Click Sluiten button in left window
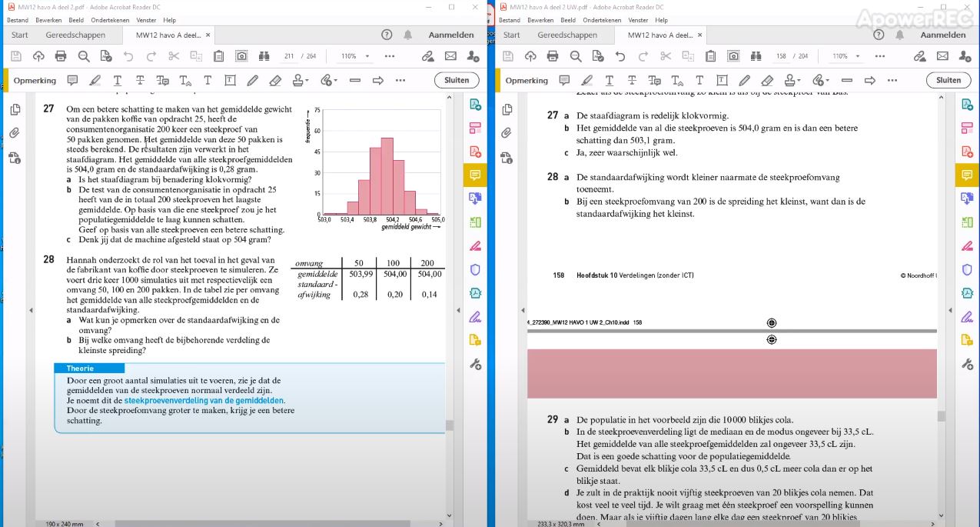980x527 pixels. point(457,80)
